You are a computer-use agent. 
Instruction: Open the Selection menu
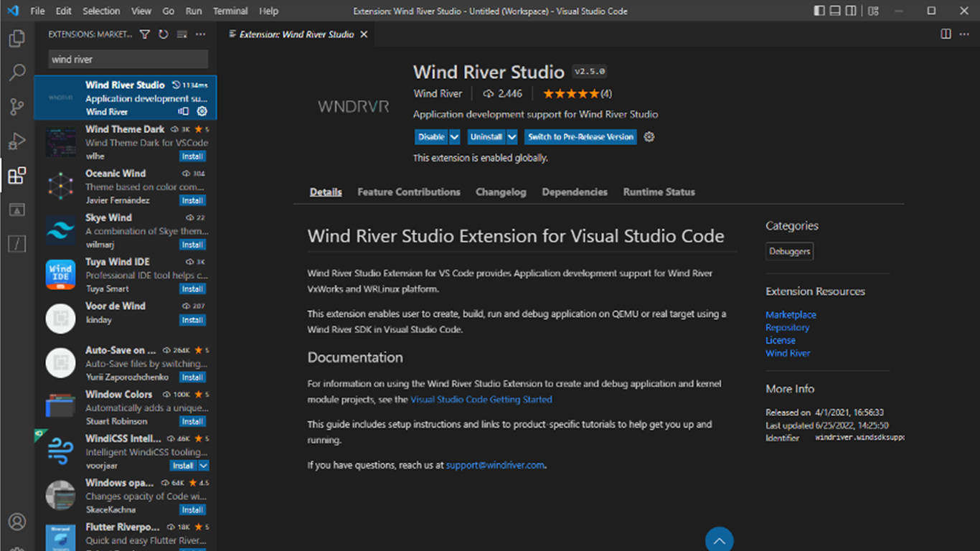coord(101,11)
